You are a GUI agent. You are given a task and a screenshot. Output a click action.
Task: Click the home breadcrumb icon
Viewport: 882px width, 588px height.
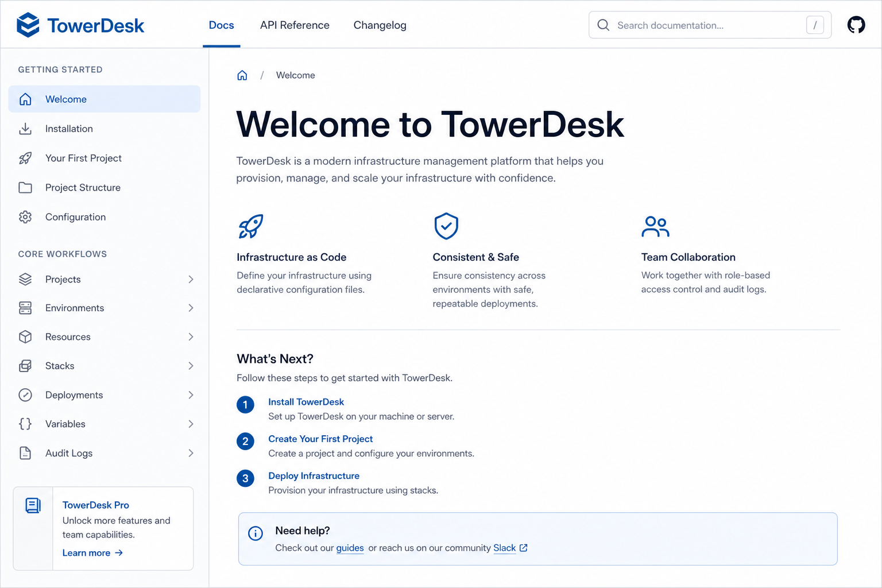[242, 75]
